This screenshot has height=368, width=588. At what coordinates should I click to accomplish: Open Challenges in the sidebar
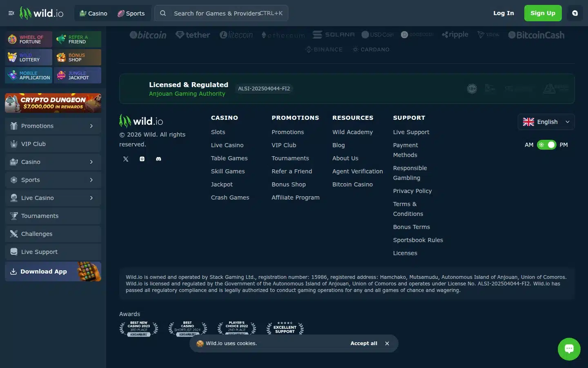53,234
